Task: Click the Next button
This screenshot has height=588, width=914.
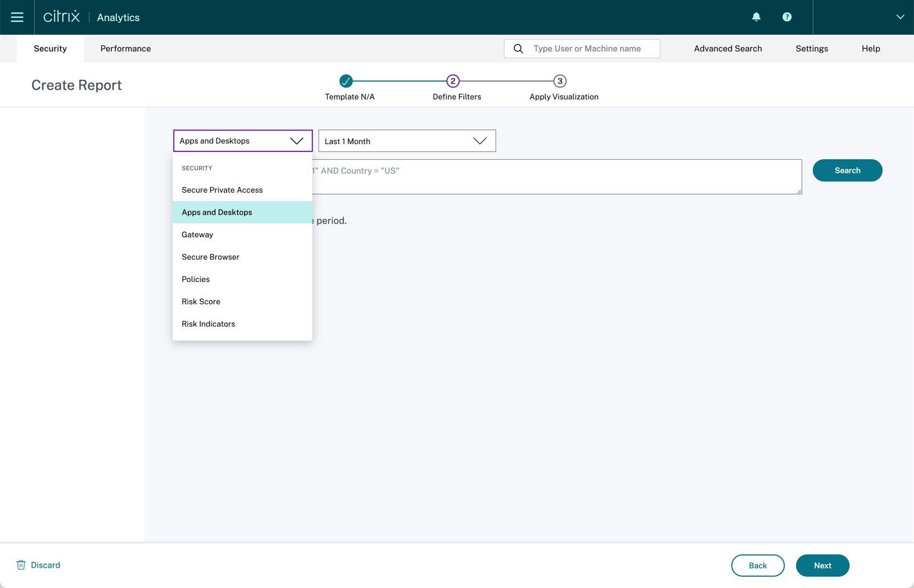Action: 822,566
